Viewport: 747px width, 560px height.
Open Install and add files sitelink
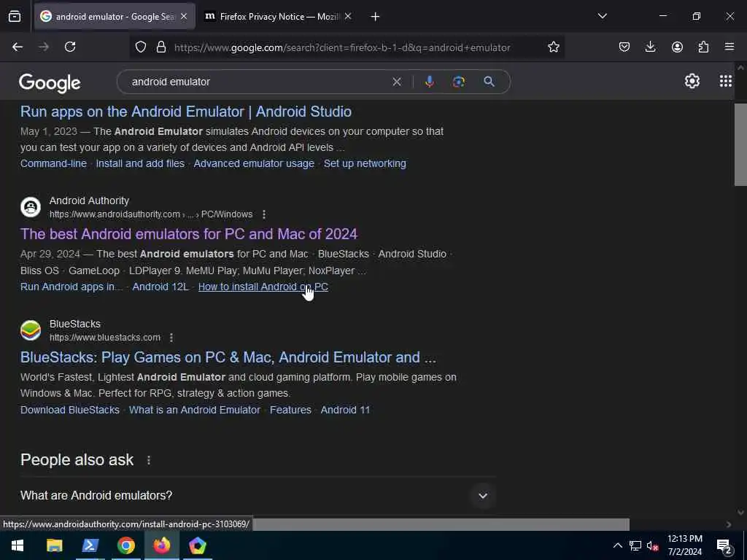tap(140, 163)
